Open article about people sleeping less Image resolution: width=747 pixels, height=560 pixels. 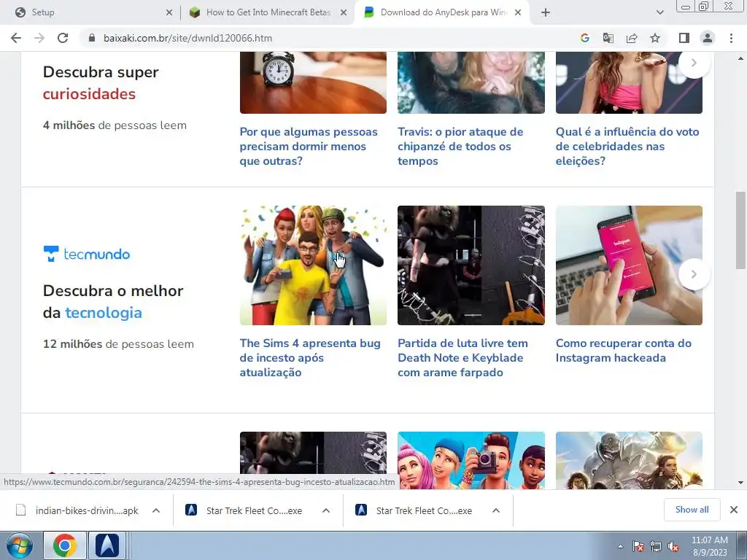(x=309, y=146)
